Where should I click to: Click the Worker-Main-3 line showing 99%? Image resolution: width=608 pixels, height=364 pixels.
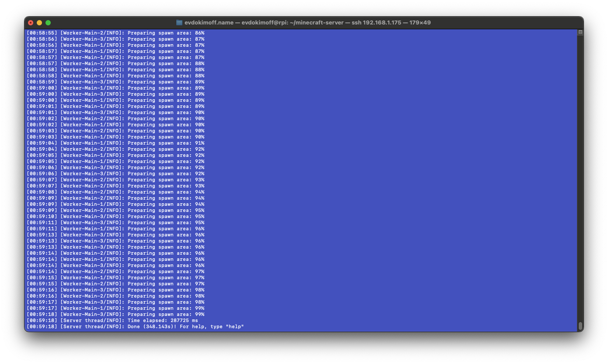[131, 314]
